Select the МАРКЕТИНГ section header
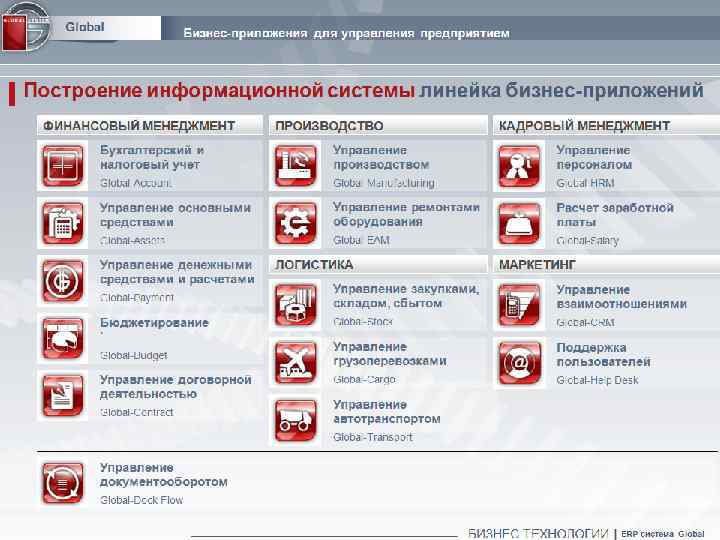Viewport: 720px width, 540px height. [606, 264]
